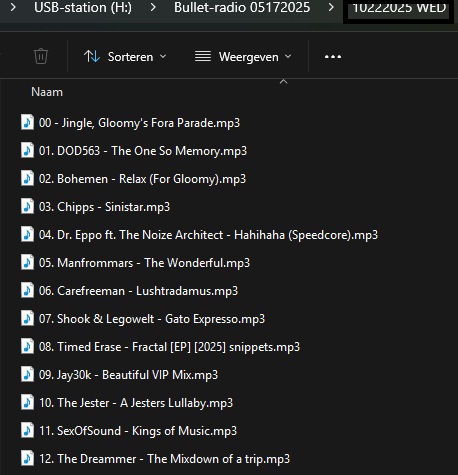Click the mp3 icon of 12. The Dreammer file
Image resolution: width=458 pixels, height=475 pixels.
(x=27, y=458)
